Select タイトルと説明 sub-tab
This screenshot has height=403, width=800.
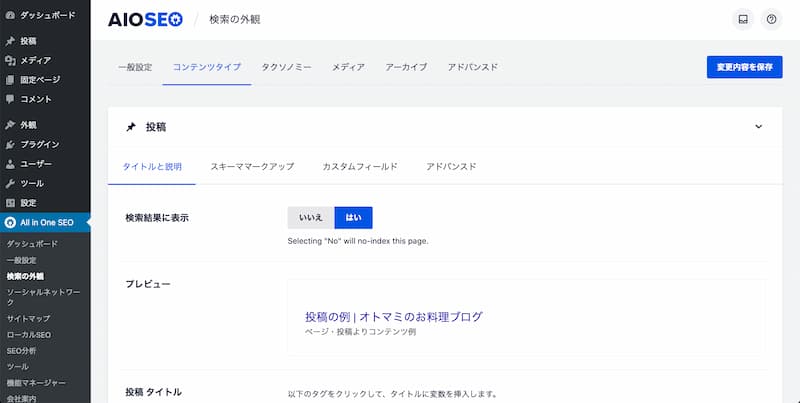[152, 167]
